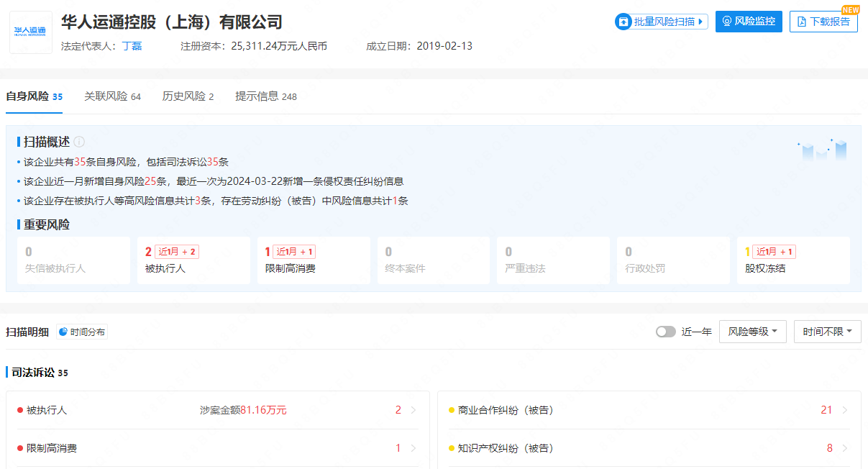Open the 风险等级 dropdown
The width and height of the screenshot is (868, 469).
[753, 332]
